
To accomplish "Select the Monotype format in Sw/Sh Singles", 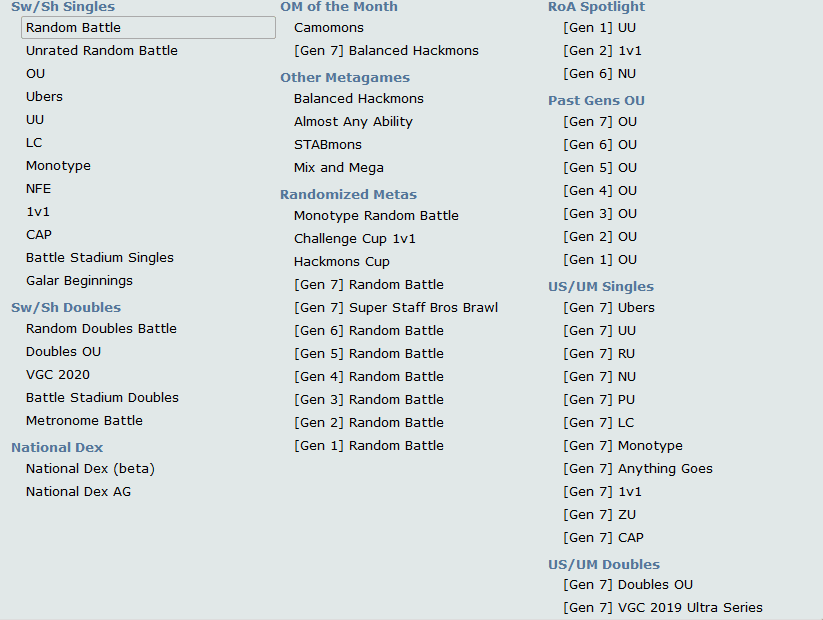I will click(58, 165).
